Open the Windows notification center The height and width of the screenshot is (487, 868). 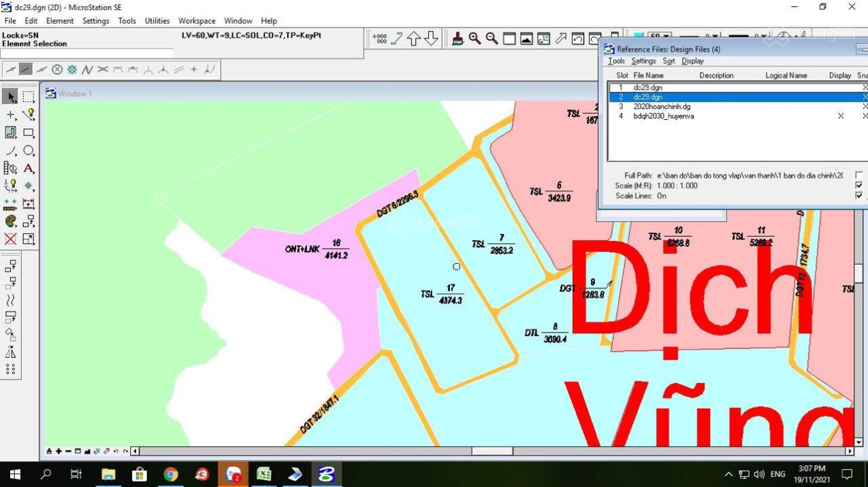point(848,474)
